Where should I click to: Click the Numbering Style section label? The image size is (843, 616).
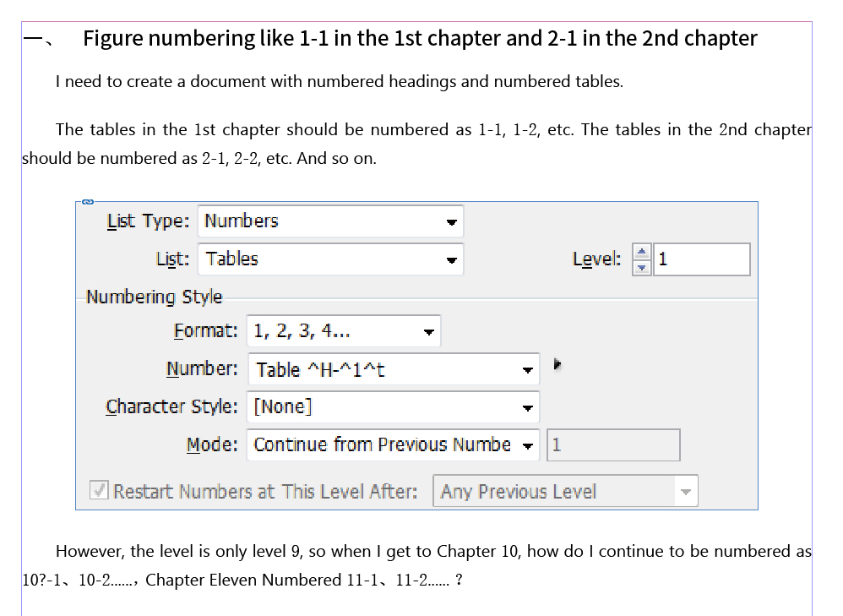155,297
